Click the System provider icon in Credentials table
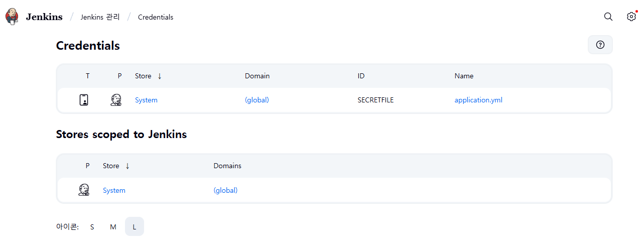 tap(116, 100)
